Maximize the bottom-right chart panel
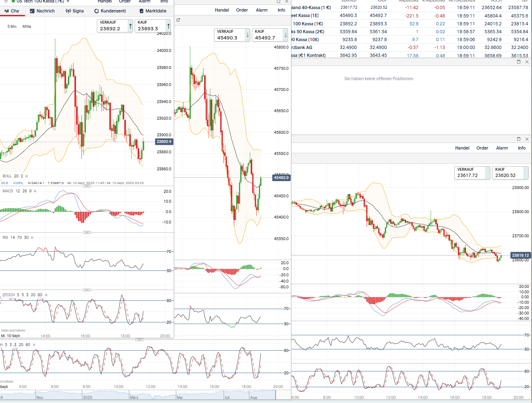The height and width of the screenshot is (403, 532). pos(518,139)
